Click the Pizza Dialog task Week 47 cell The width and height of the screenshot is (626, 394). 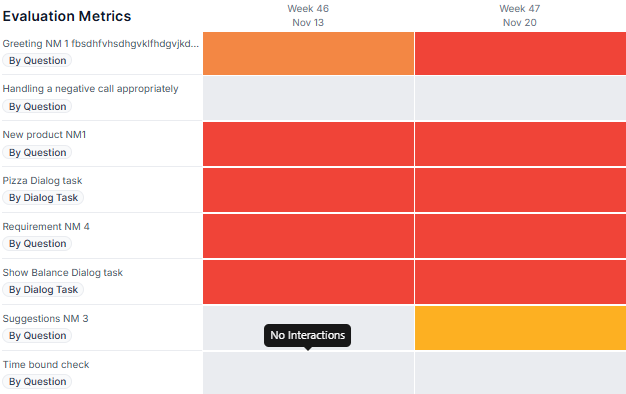pos(521,190)
